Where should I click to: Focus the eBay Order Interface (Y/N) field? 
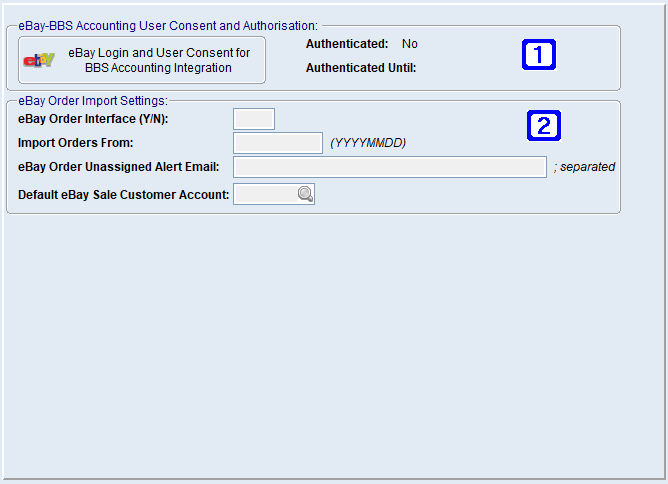254,119
